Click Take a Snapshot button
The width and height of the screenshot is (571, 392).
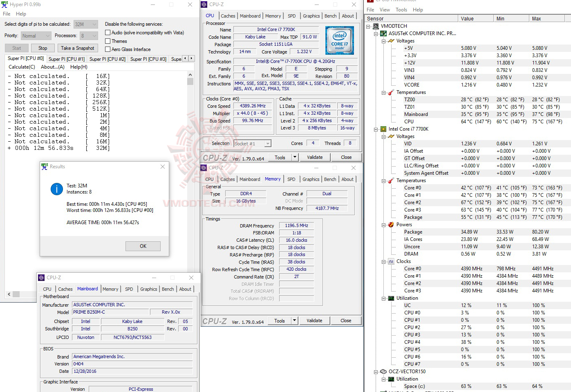click(78, 48)
